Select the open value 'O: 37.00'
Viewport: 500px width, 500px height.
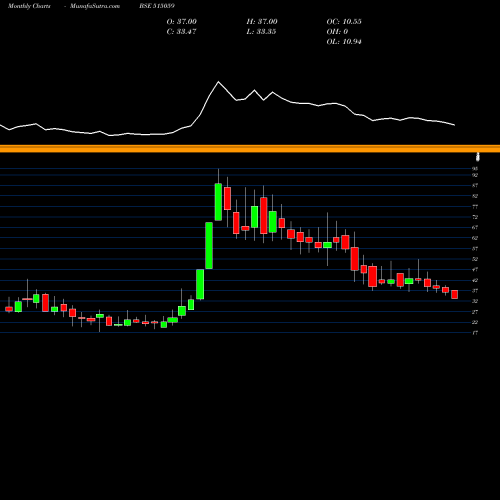click(x=182, y=22)
